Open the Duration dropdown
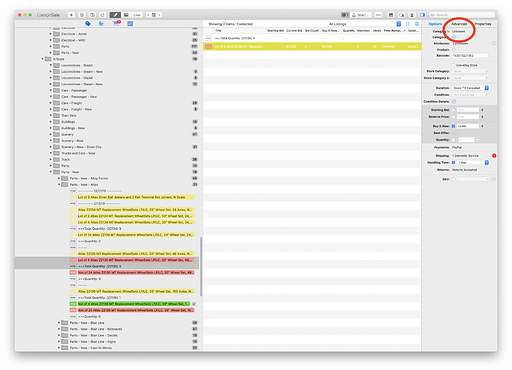Screen dimensions: 512x370 (470, 88)
